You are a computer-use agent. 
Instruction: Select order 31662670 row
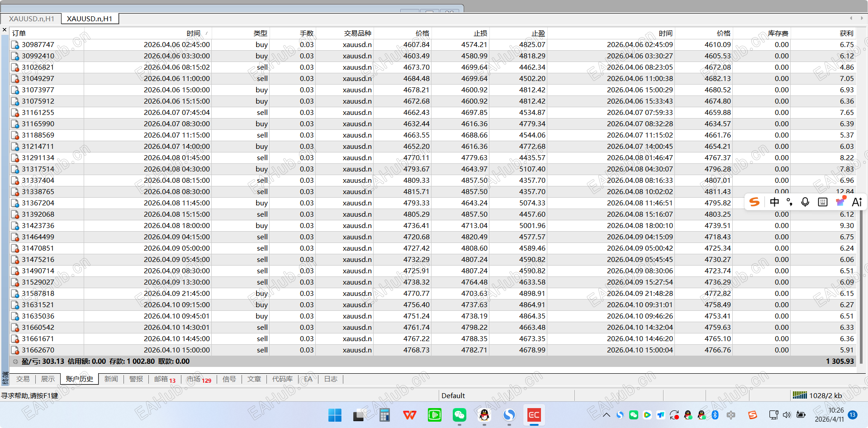tap(433, 350)
